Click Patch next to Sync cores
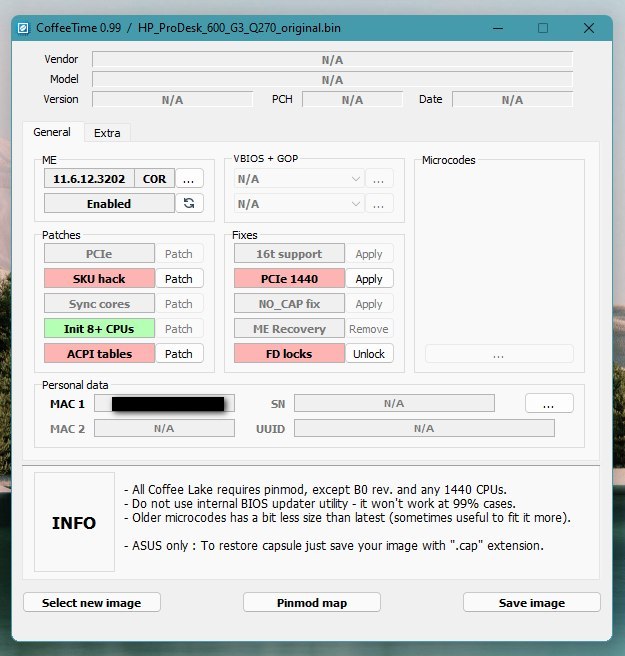This screenshot has height=656, width=625. coord(179,304)
